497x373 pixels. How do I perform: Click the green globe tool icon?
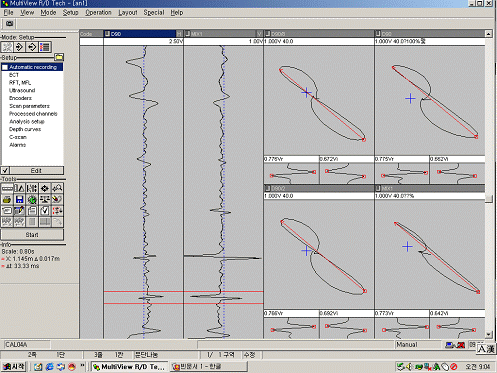[32, 200]
